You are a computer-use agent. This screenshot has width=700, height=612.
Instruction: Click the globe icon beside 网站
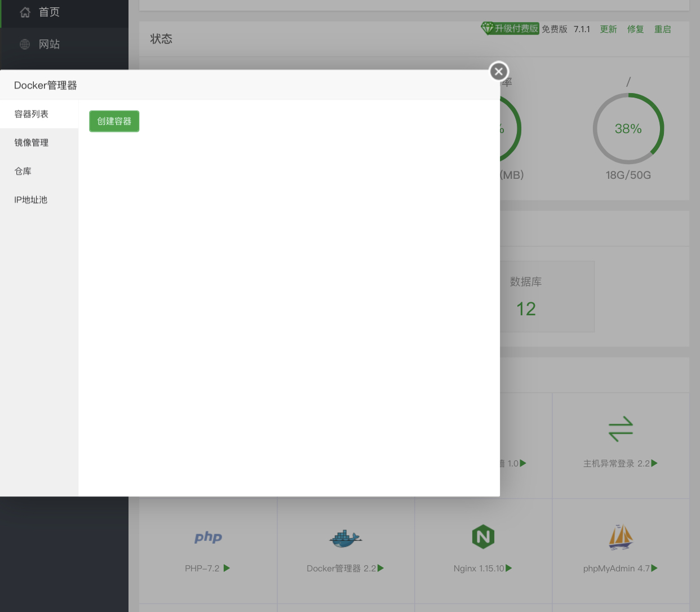pos(25,44)
